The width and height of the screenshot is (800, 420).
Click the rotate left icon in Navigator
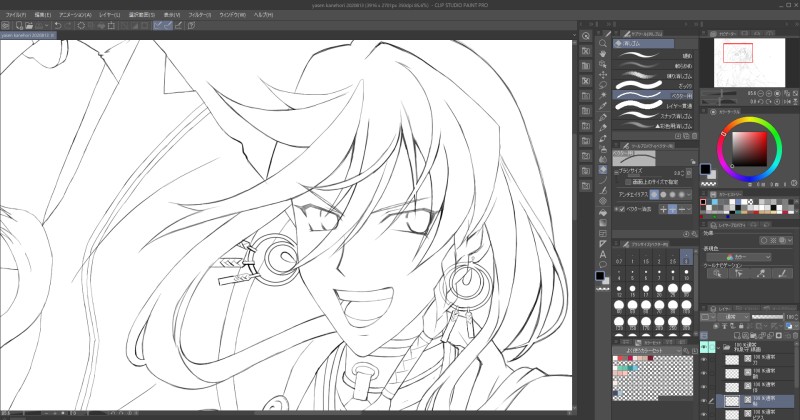tap(761, 102)
